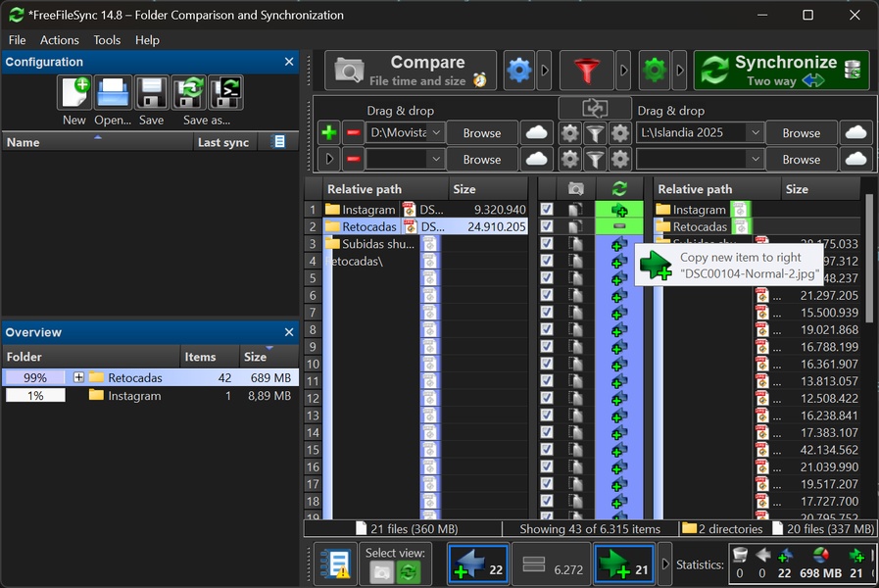
Task: Click Save as batch job icon
Action: (225, 93)
